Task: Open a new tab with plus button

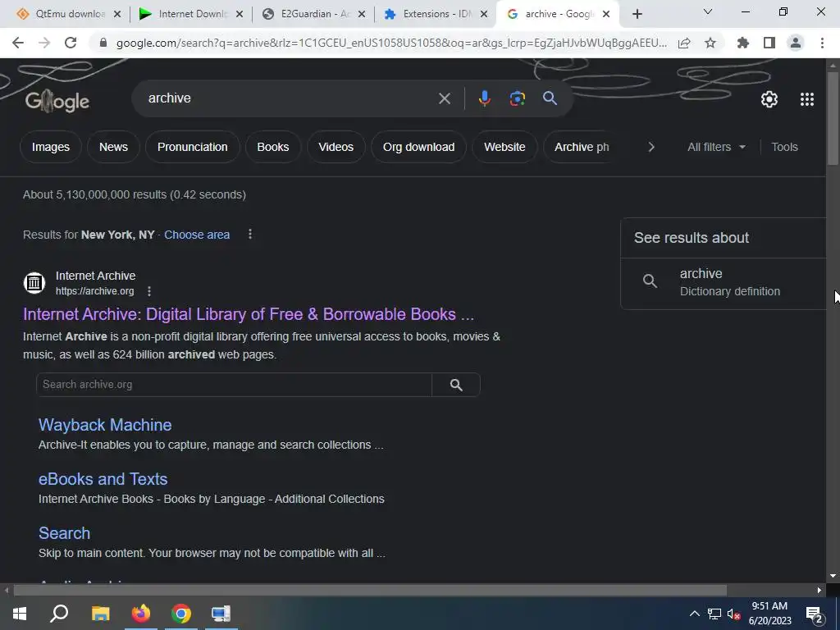Action: point(637,14)
